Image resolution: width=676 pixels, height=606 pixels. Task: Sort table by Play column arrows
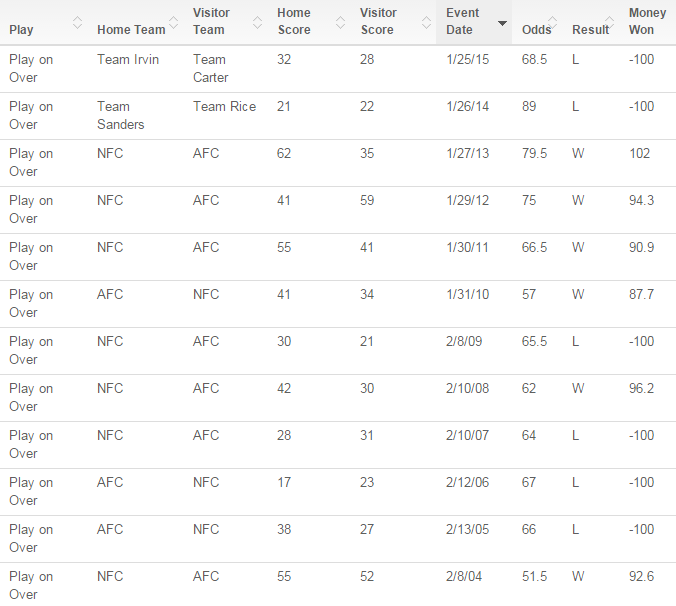coord(77,22)
